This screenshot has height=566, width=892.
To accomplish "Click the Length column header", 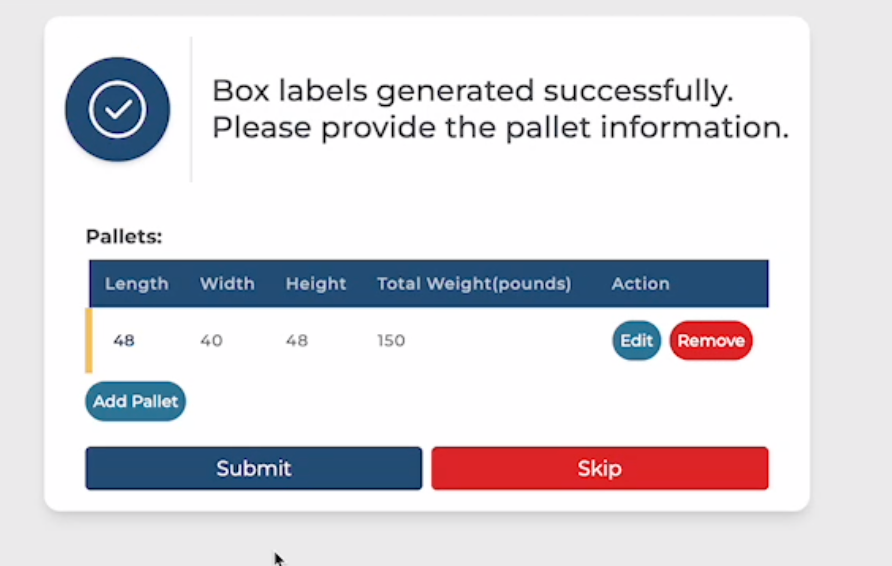I will pos(137,284).
